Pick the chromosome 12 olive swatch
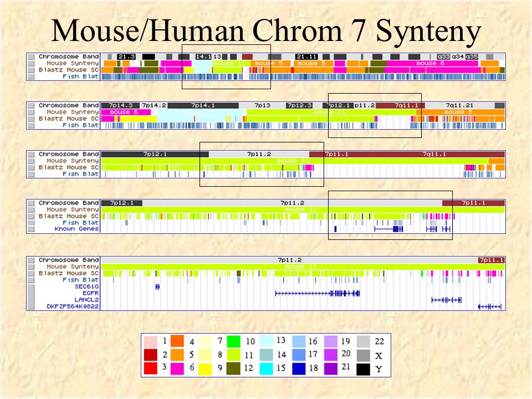532x399 pixels. tap(234, 369)
